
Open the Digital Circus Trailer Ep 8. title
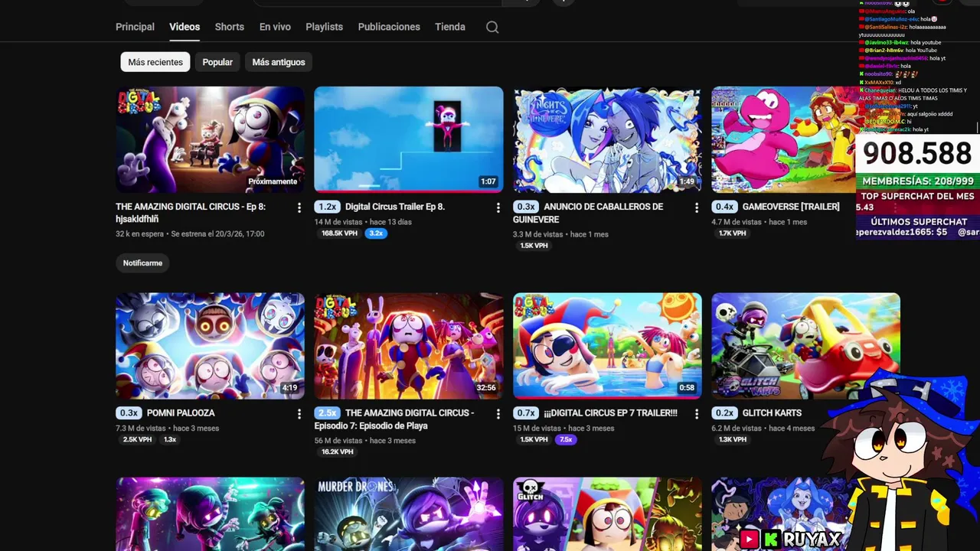(395, 207)
